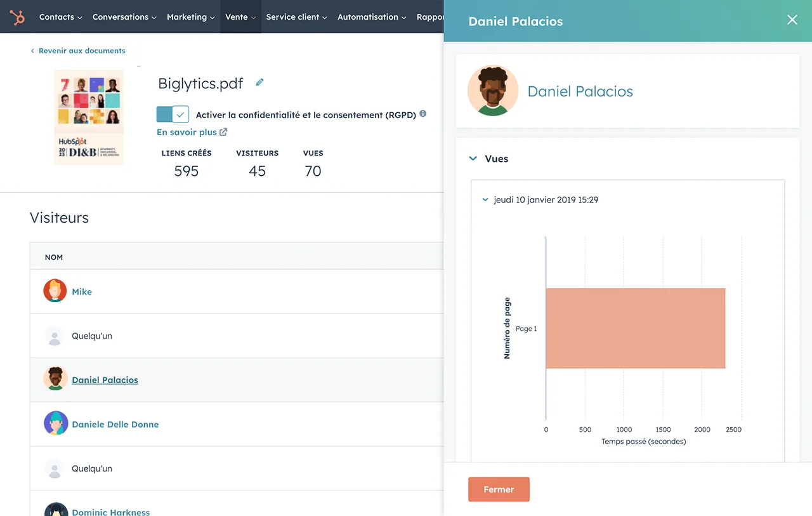Collapse the Vues section
The height and width of the screenshot is (516, 812).
coord(473,159)
